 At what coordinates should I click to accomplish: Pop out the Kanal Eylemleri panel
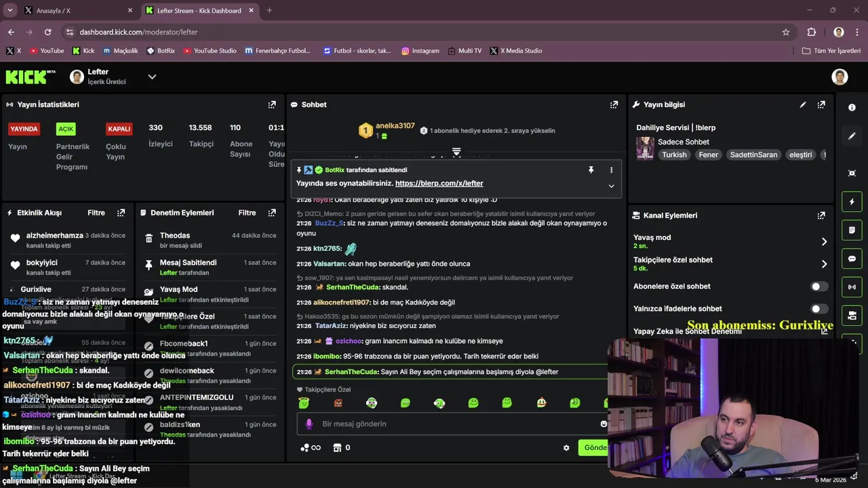coord(821,216)
